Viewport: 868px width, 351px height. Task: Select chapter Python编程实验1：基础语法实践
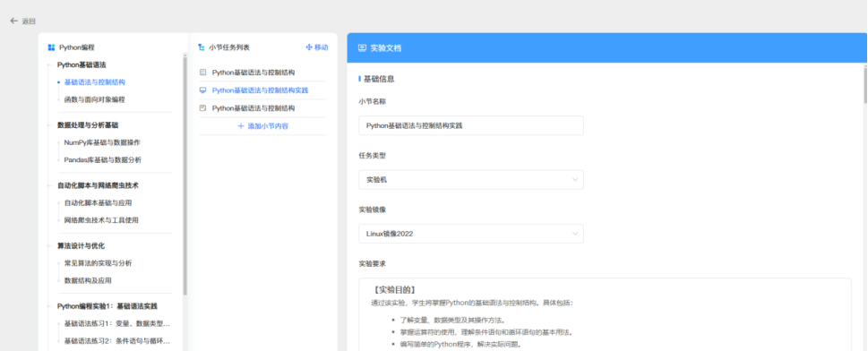coord(107,306)
